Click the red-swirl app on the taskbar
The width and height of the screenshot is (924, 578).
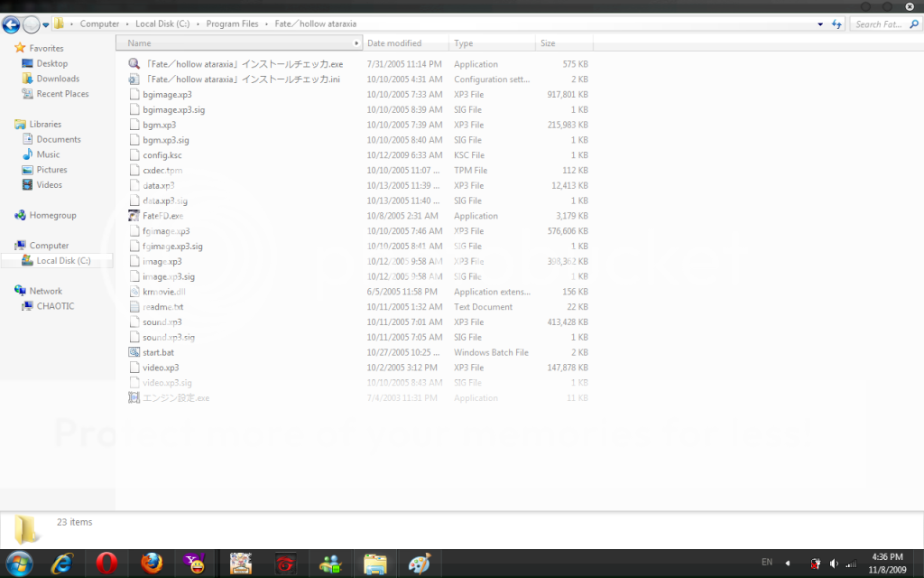pyautogui.click(x=286, y=564)
